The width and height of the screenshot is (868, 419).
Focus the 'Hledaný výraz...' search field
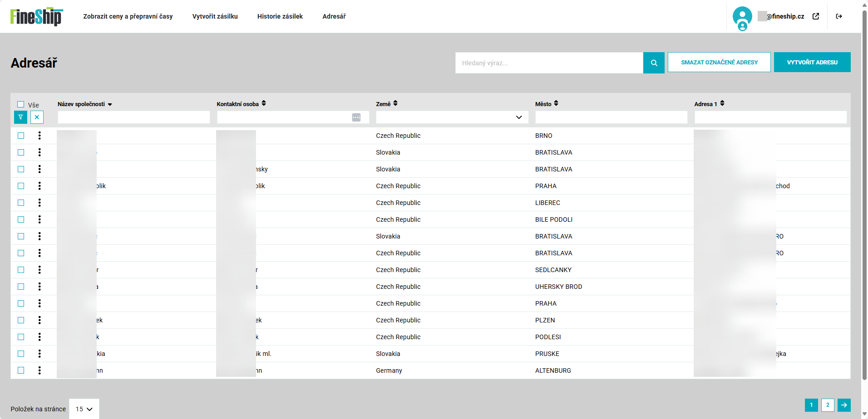[x=549, y=63]
